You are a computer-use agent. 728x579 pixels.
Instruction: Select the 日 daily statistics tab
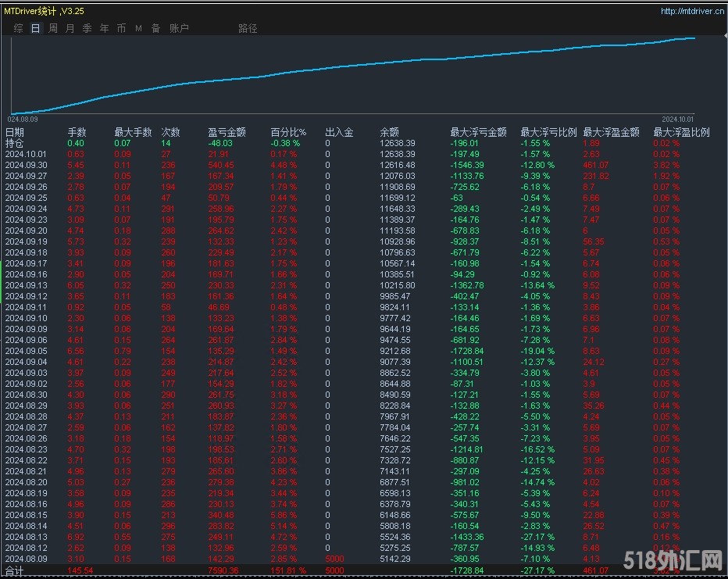coord(35,28)
